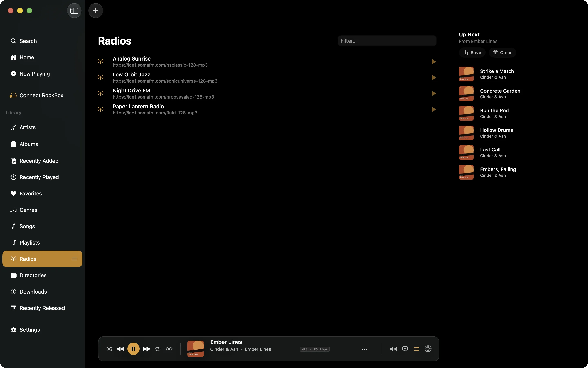The width and height of the screenshot is (588, 368).
Task: Open the AirPlay output icon
Action: pyautogui.click(x=428, y=349)
